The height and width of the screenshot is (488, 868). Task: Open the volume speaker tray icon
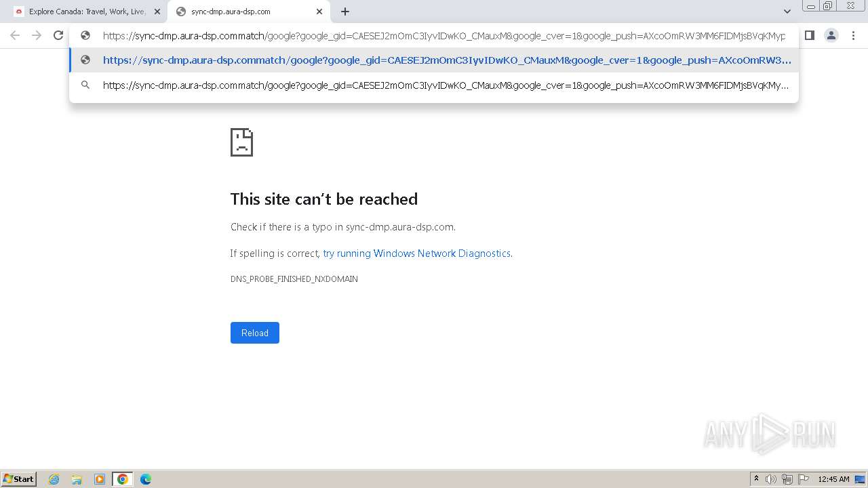[x=771, y=479]
